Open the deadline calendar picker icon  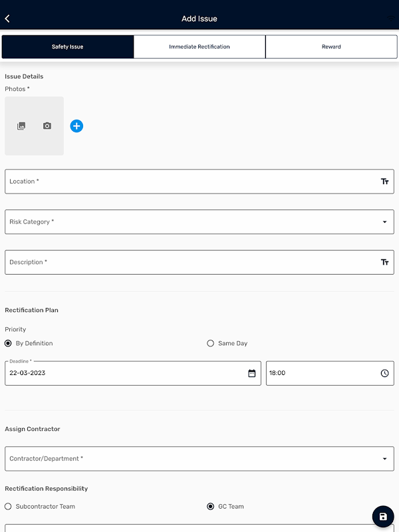point(252,374)
